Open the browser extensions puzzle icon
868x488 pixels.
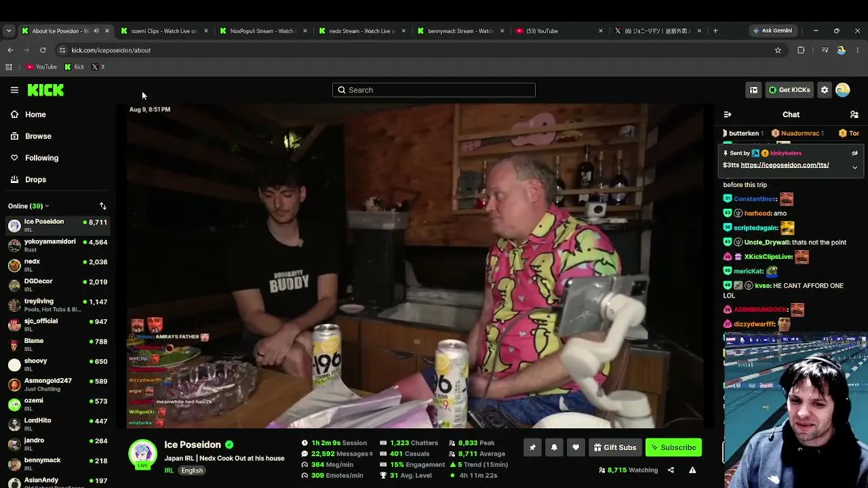[801, 50]
